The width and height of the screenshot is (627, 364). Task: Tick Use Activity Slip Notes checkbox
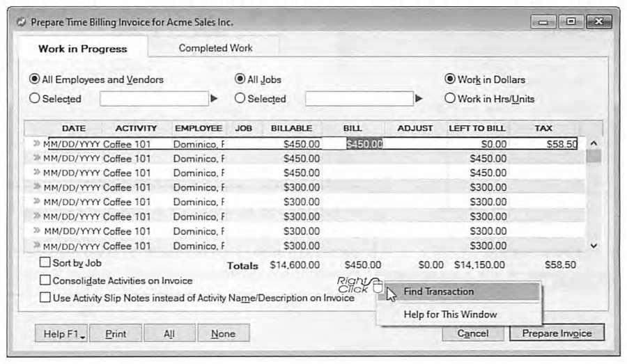[45, 298]
